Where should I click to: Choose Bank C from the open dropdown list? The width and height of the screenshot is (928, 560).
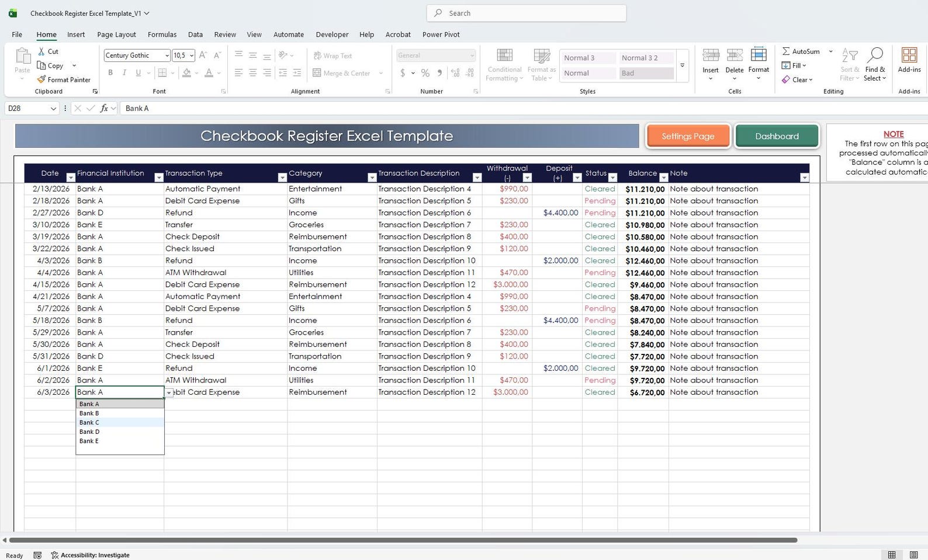(120, 423)
